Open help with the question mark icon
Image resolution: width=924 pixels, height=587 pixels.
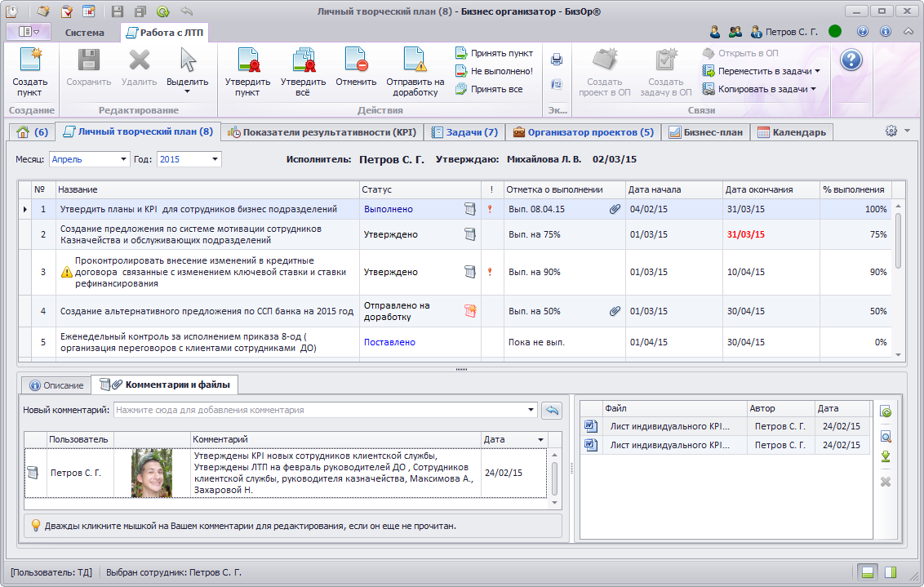[851, 60]
